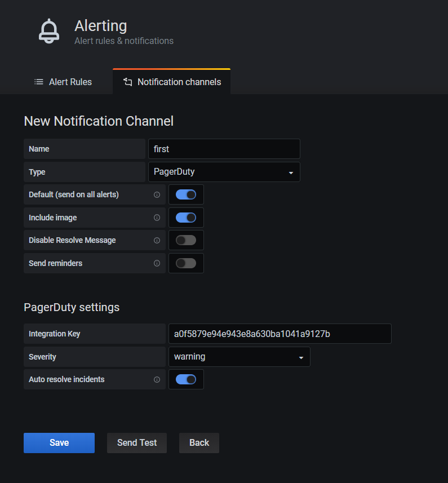Enable Disable Resolve Message switch
448x483 pixels.
coord(186,240)
